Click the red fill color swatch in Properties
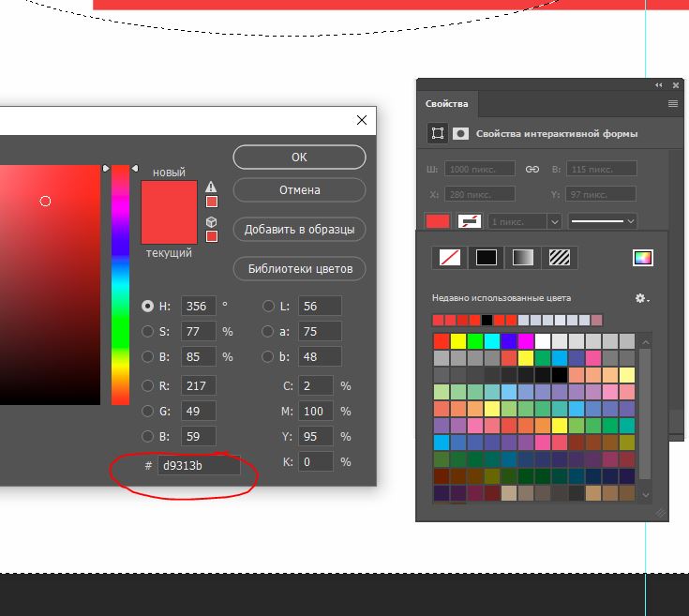Viewport: 689px width, 616px height. click(x=438, y=221)
